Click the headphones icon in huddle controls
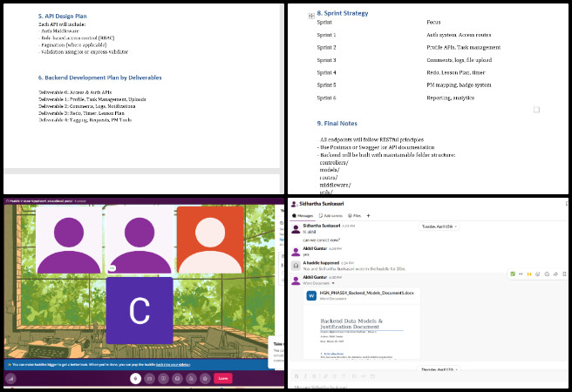 coord(177,379)
